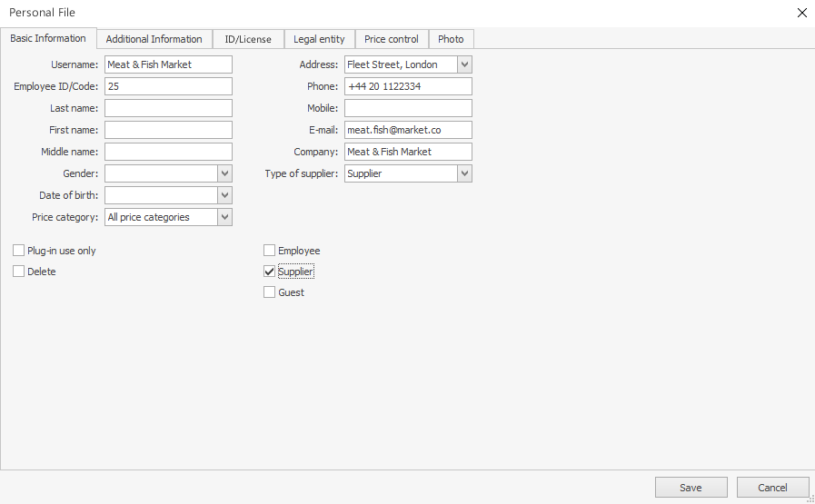The image size is (815, 504).
Task: Go to the Legal entity tab
Action: pyautogui.click(x=319, y=39)
